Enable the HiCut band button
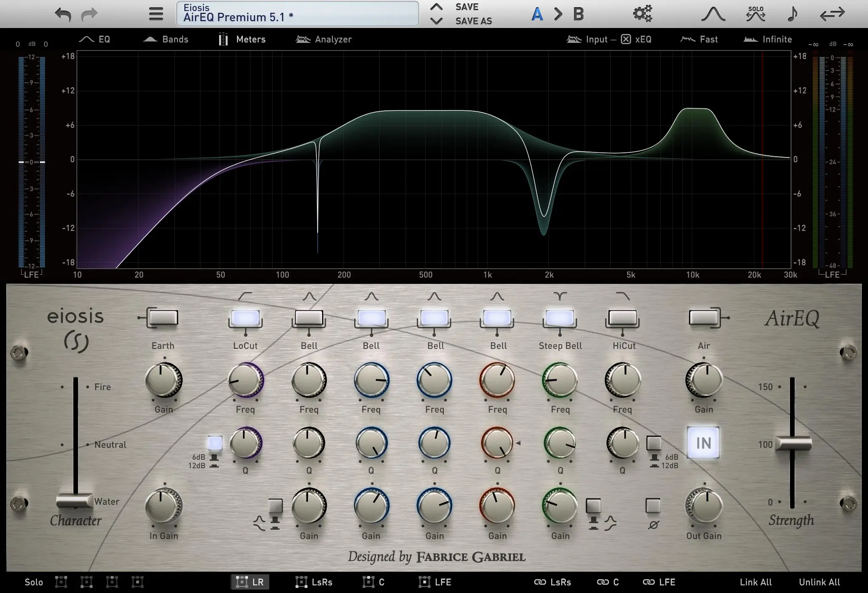 pos(622,318)
